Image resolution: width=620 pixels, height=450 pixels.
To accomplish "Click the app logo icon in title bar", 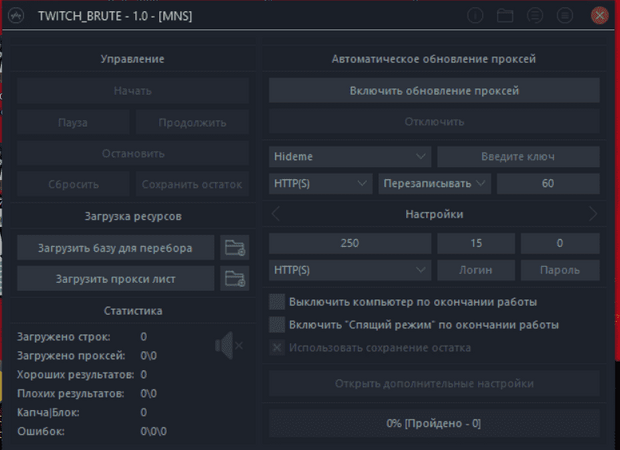I will click(x=16, y=16).
